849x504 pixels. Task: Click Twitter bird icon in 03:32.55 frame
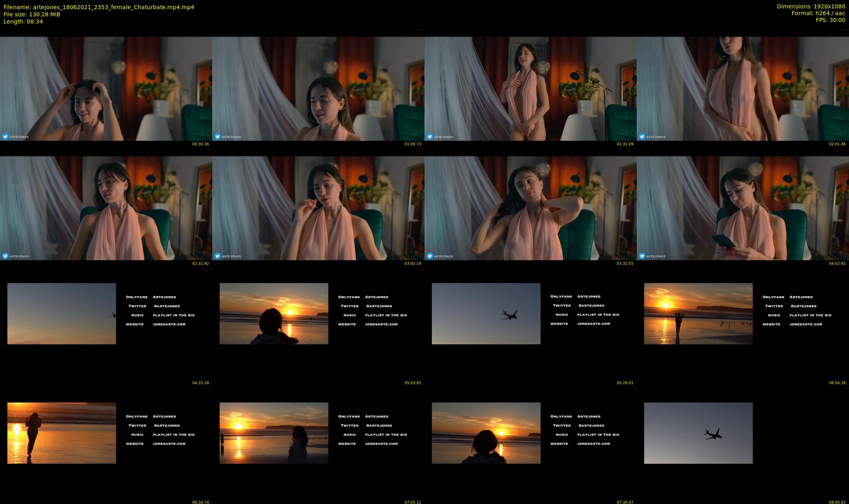(430, 256)
